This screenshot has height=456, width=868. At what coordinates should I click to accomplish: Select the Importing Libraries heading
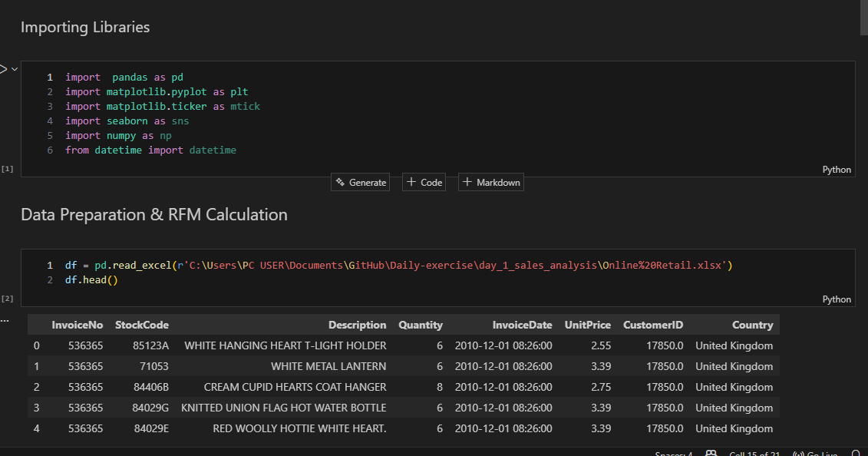pos(84,27)
